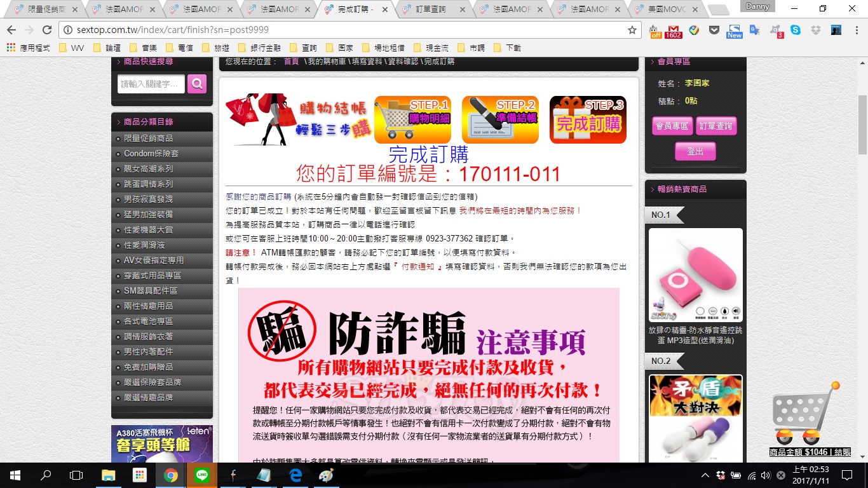Click the NO.1 pink product thumbnail

695,275
